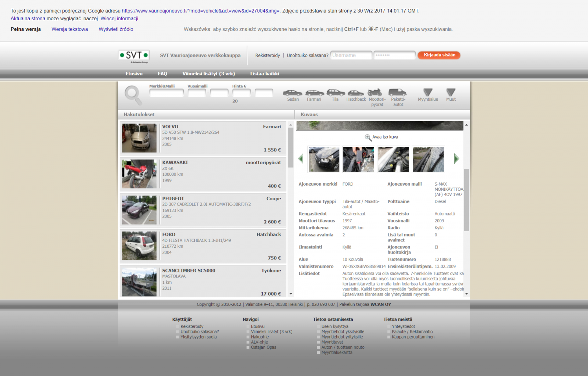Open the Wyświetl źródło link
The image size is (588, 376).
pos(116,29)
